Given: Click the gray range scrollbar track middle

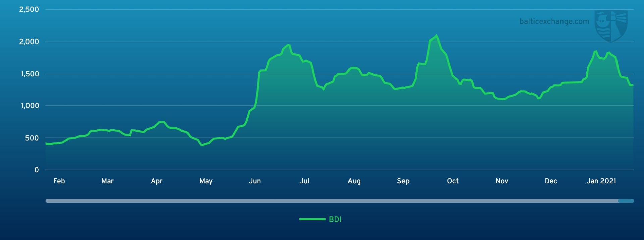Looking at the screenshot, I should tap(332, 201).
